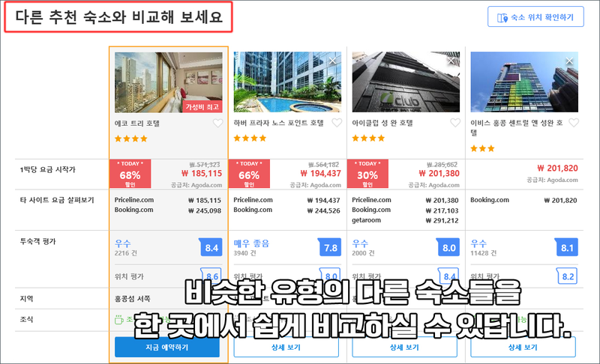Screen dimensions: 600x364
Task: Click 상세 보기 for 이비스 hotel
Action: click(x=523, y=348)
